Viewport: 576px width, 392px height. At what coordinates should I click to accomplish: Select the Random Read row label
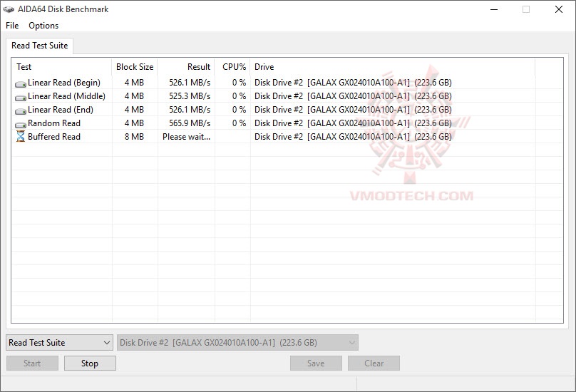[x=54, y=123]
